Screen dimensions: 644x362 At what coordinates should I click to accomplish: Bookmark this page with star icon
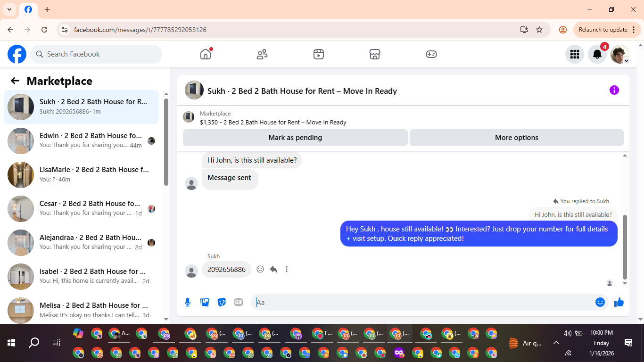539,30
